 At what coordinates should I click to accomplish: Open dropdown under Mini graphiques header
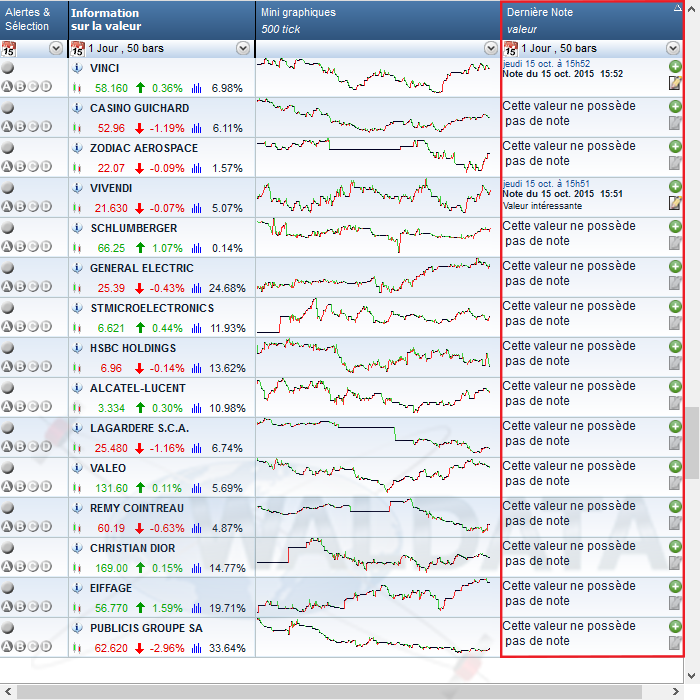point(491,48)
